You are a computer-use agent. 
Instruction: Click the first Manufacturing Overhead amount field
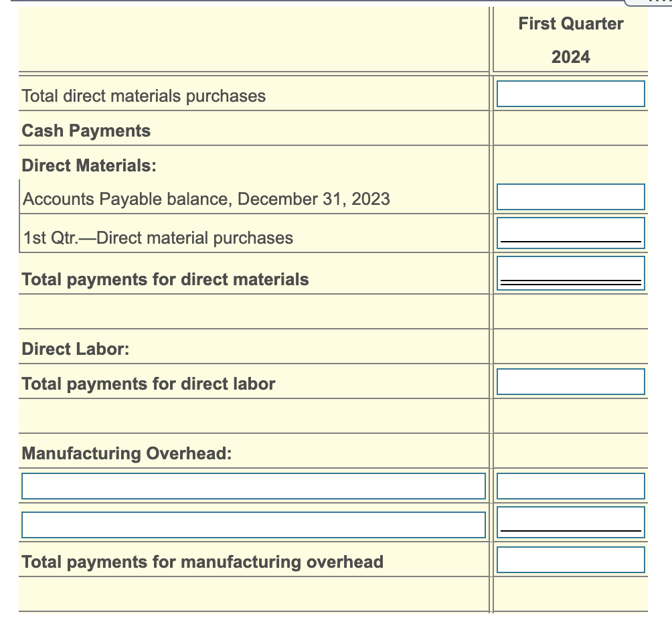click(x=570, y=486)
